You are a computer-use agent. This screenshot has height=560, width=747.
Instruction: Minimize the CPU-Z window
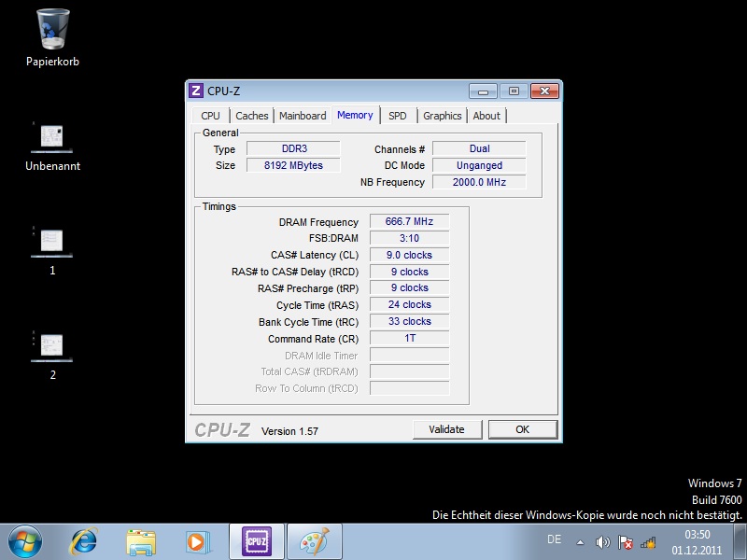[483, 91]
